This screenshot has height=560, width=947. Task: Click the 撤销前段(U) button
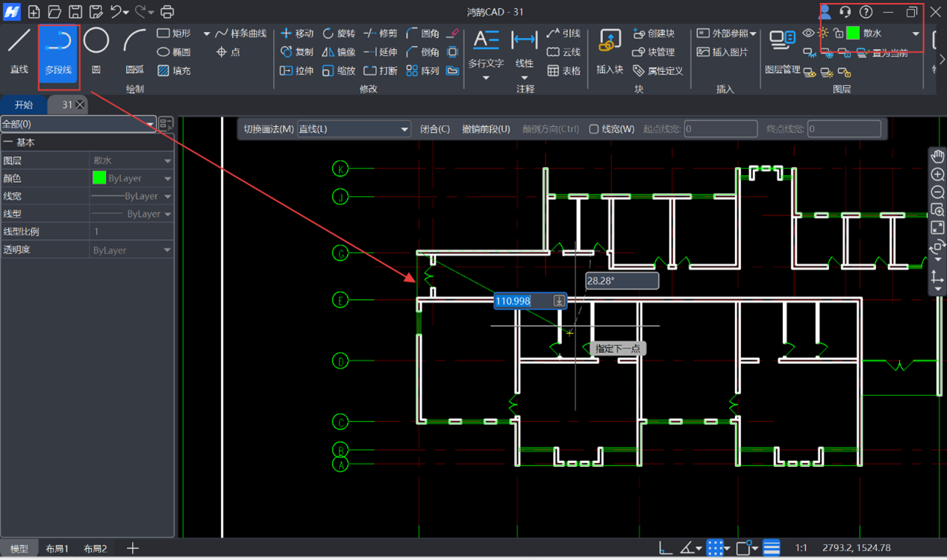coord(486,129)
